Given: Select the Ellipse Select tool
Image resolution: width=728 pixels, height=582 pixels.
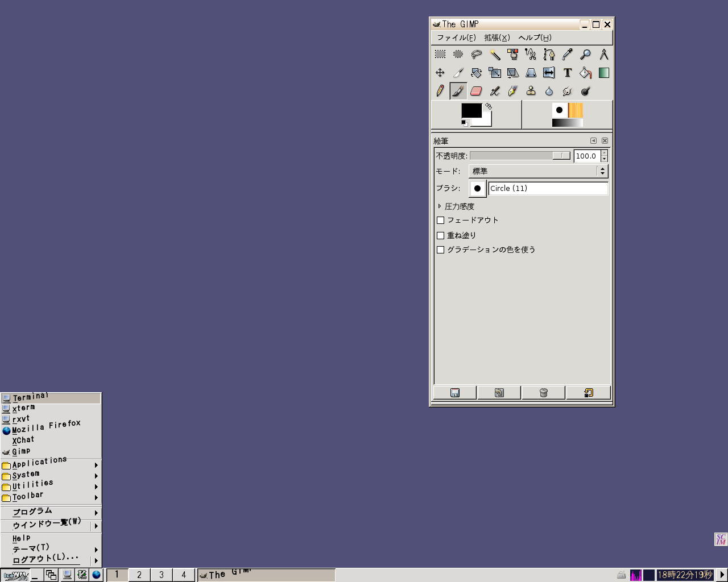Looking at the screenshot, I should (x=458, y=55).
